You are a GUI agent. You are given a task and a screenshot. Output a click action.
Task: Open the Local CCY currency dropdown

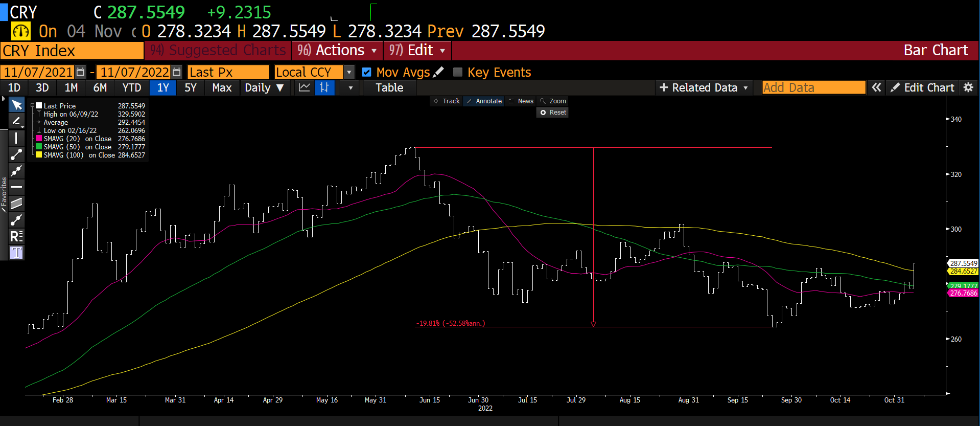(349, 72)
